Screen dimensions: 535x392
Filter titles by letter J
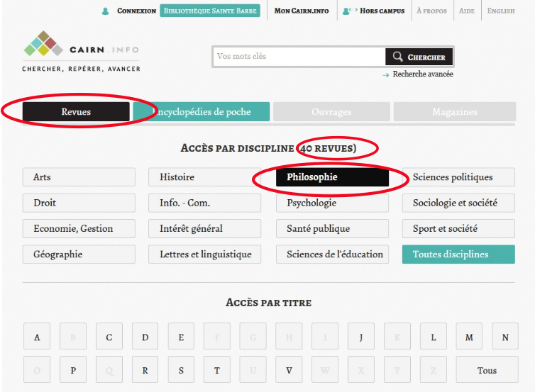pos(361,337)
